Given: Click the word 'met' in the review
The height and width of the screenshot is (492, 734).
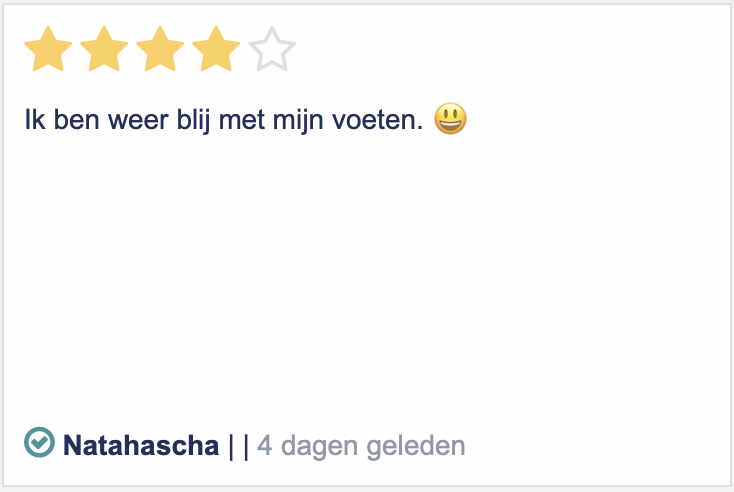Looking at the screenshot, I should click(x=252, y=122).
